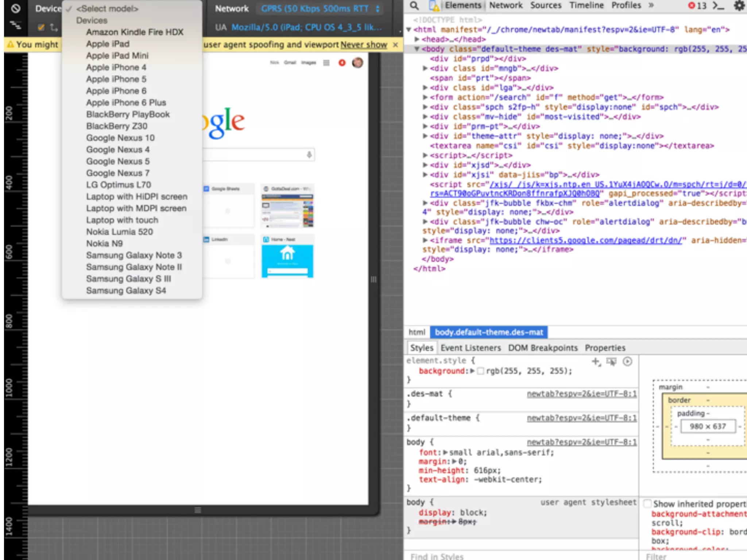Choose Apple iPhone 6 Plus from list

[126, 102]
